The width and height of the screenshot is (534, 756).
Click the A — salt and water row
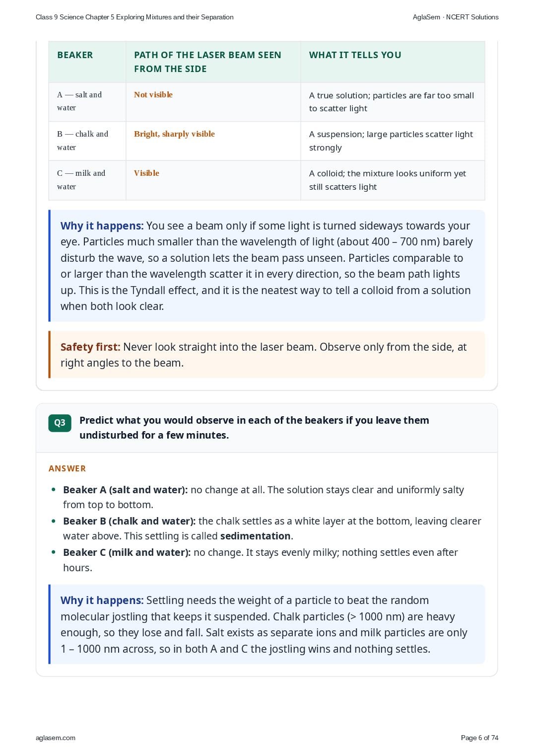click(x=267, y=102)
